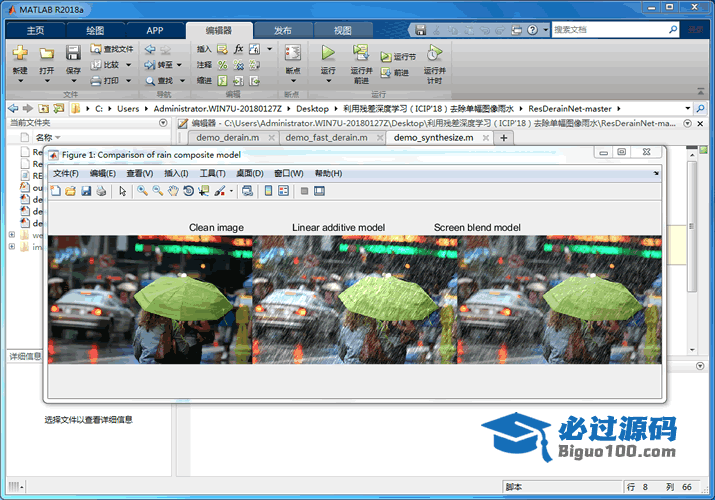Click the green Run (运行) arrow
Viewport: 715px width, 500px height.
click(x=327, y=52)
